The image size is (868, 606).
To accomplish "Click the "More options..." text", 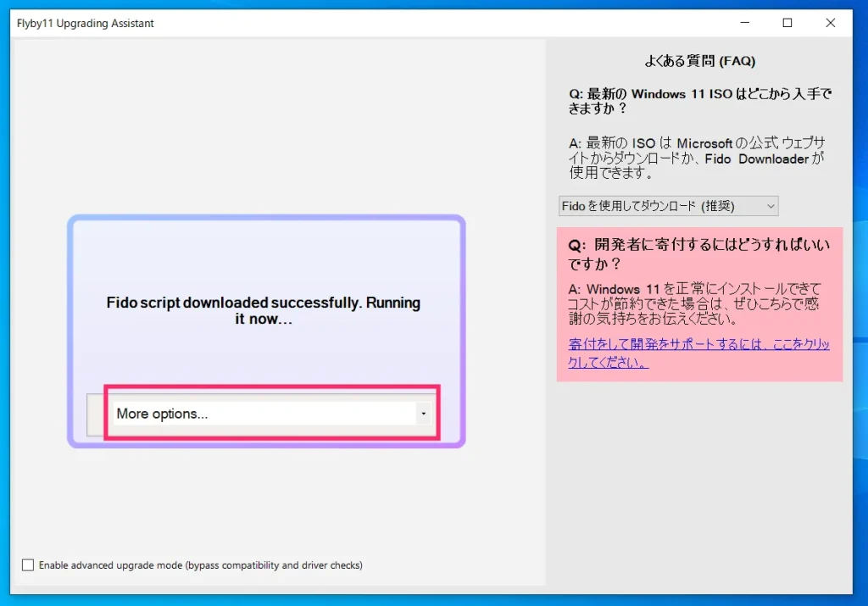I will (162, 414).
